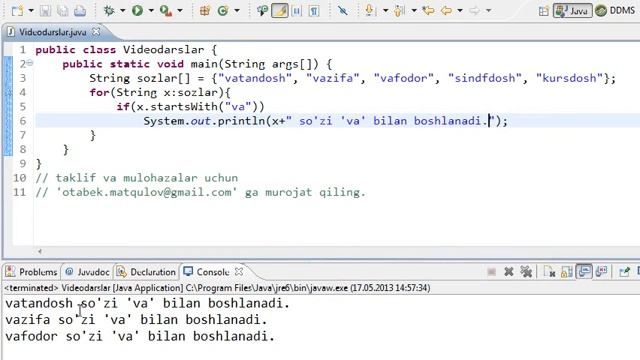Click the New Java Package icon
Screen dimensions: 640x360
point(204,10)
